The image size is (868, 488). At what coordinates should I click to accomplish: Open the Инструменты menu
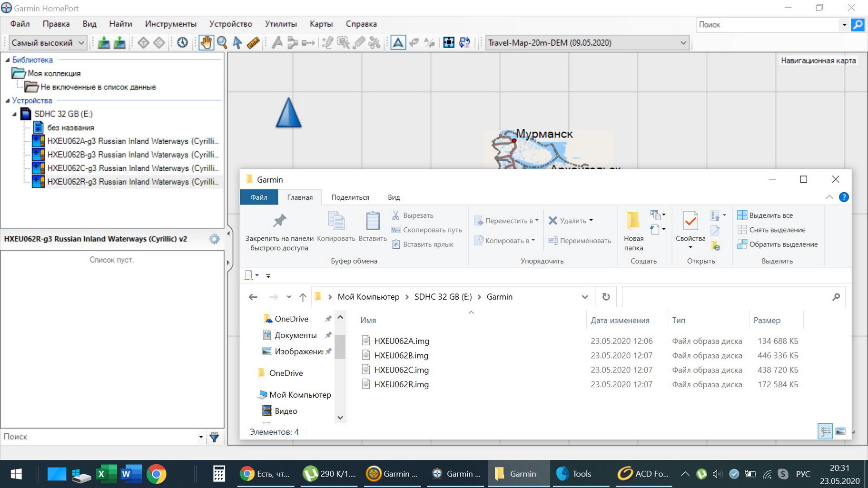pyautogui.click(x=171, y=24)
